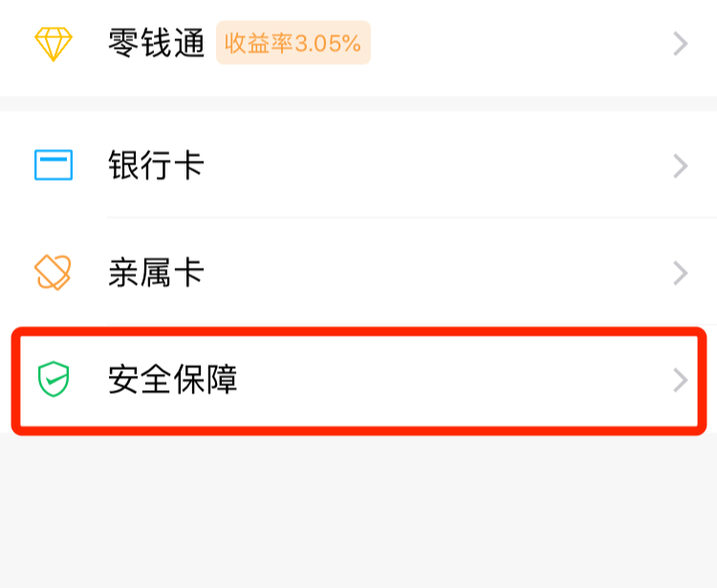Open the 零钱通 label

(157, 43)
